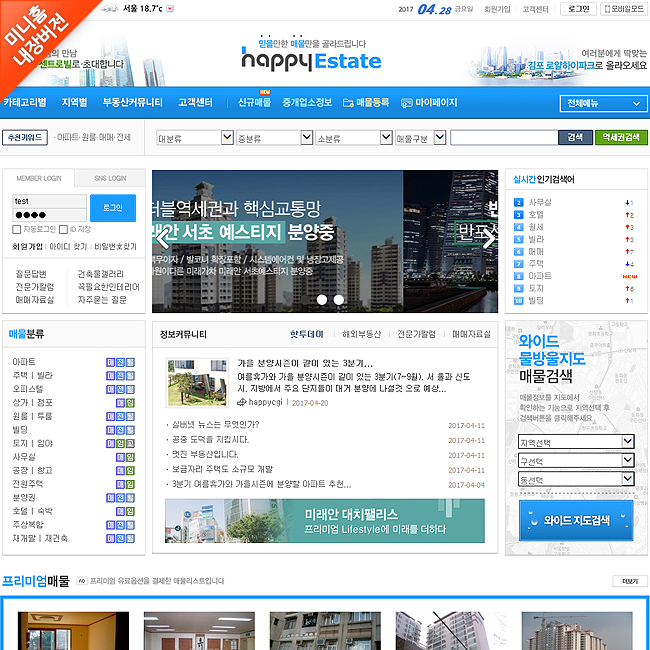This screenshot has height=650, width=650.
Task: Click the blue 로그인 button in login box
Action: (x=113, y=208)
